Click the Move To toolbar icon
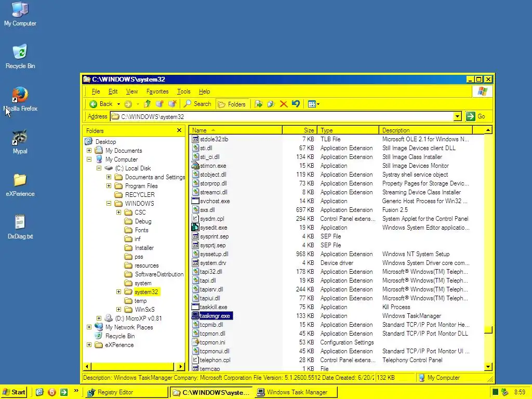 click(x=259, y=104)
